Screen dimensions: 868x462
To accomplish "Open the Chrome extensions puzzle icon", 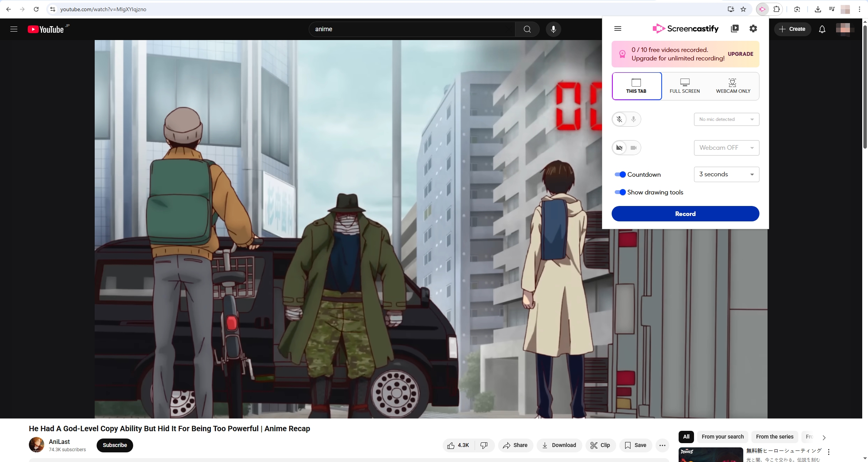I will pyautogui.click(x=777, y=9).
